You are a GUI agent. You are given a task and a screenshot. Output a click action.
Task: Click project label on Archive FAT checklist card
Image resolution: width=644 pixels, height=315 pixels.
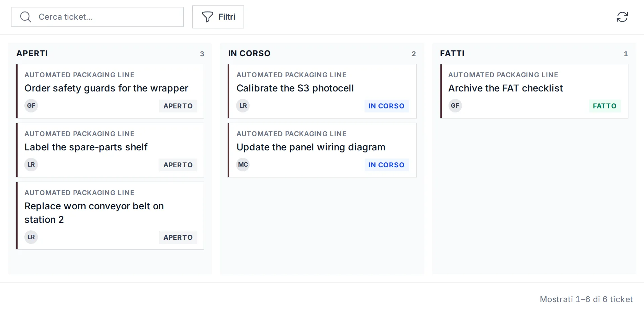click(x=503, y=75)
